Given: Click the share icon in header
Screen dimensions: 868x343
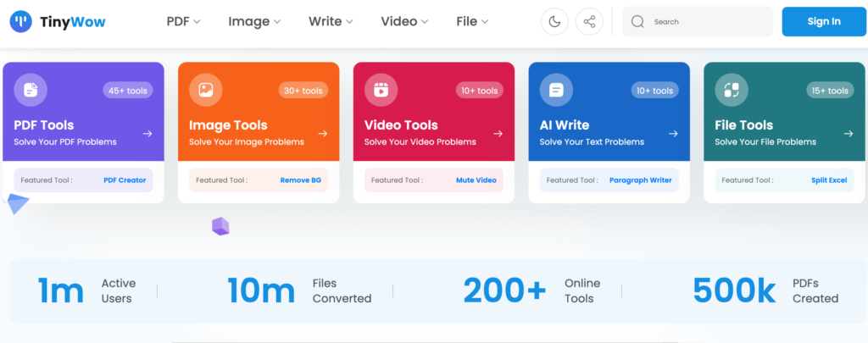Looking at the screenshot, I should (589, 21).
